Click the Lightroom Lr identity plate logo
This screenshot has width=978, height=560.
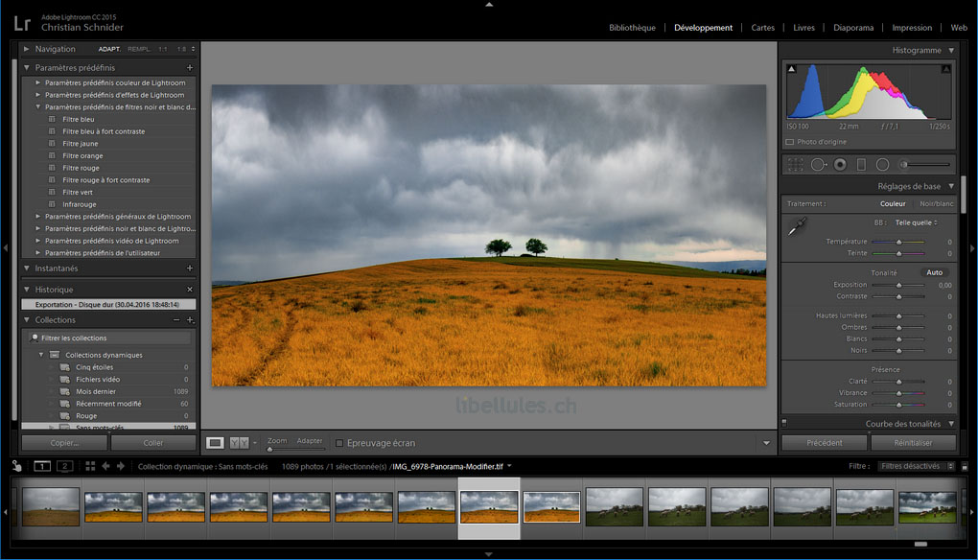point(22,24)
